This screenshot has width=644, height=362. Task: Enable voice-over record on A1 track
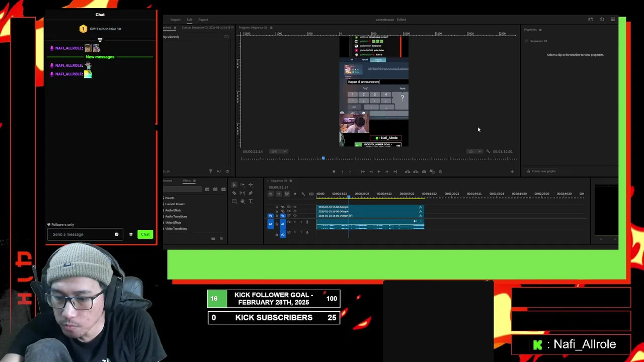tap(307, 222)
